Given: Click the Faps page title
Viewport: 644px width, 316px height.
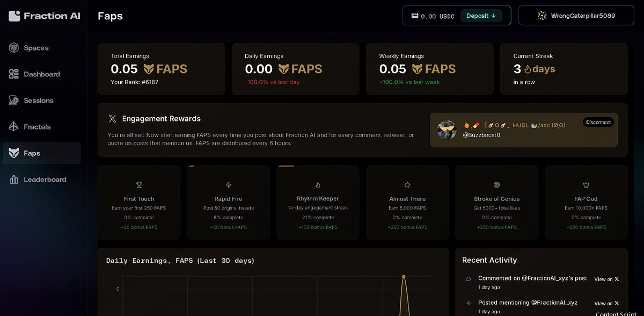Looking at the screenshot, I should point(110,16).
